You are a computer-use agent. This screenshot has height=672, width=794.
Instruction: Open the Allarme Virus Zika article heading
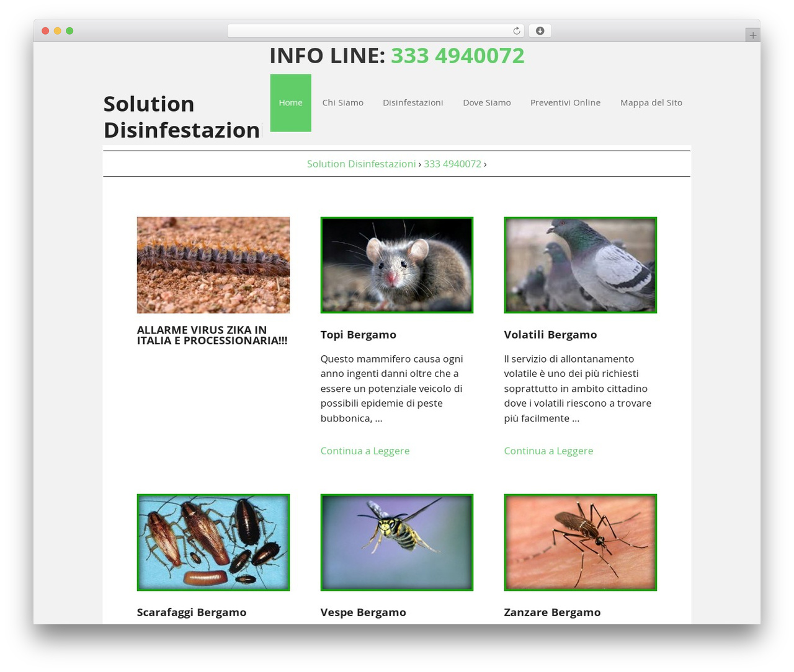click(x=212, y=335)
